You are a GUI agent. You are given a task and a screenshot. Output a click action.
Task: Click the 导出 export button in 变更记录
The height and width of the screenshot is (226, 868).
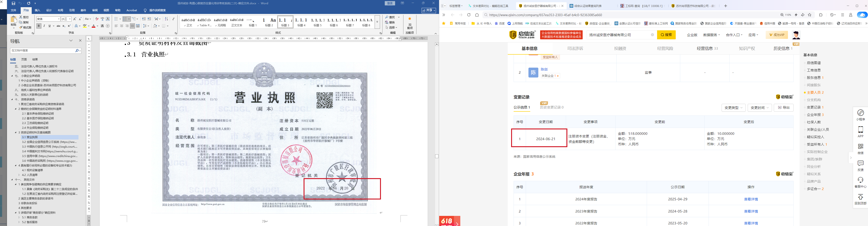[783, 108]
